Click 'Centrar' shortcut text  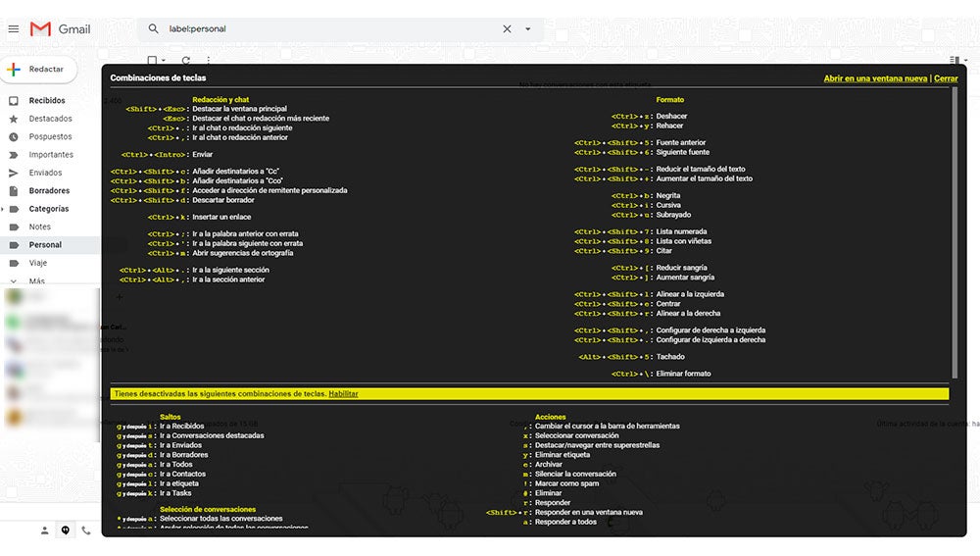point(668,304)
